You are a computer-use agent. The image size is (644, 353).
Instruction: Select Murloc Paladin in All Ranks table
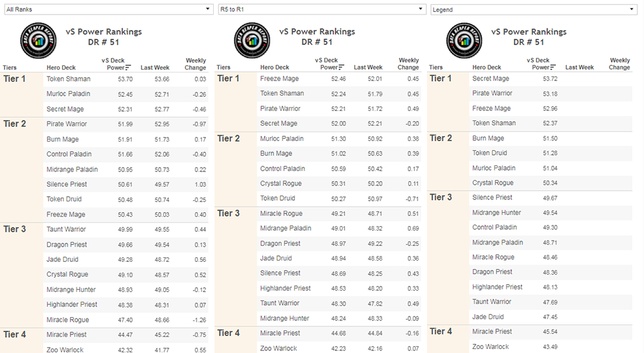[68, 94]
